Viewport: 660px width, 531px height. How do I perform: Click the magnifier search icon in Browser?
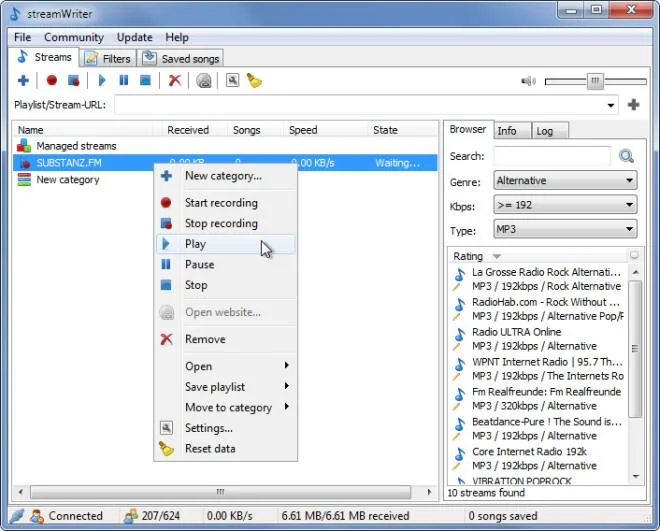pos(626,156)
